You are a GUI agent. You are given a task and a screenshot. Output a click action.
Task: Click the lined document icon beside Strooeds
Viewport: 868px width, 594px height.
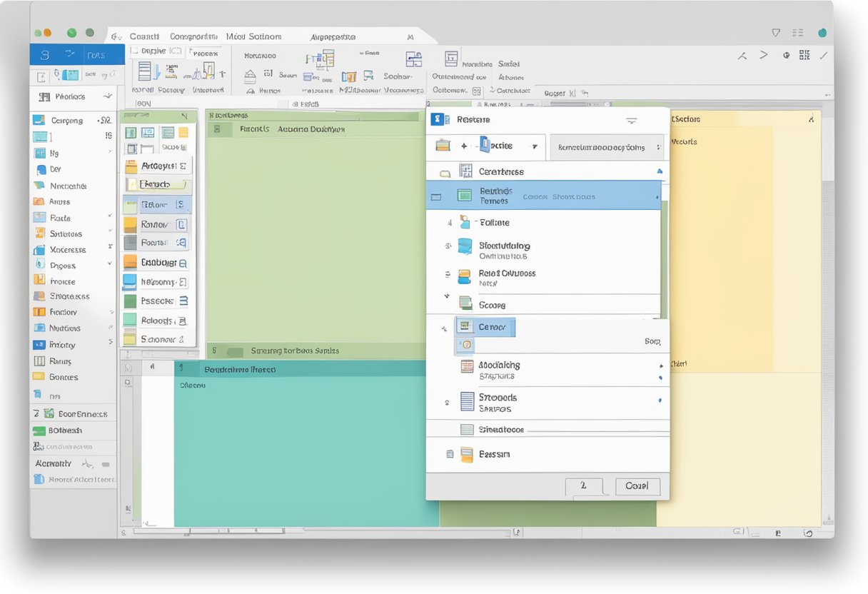coord(467,402)
